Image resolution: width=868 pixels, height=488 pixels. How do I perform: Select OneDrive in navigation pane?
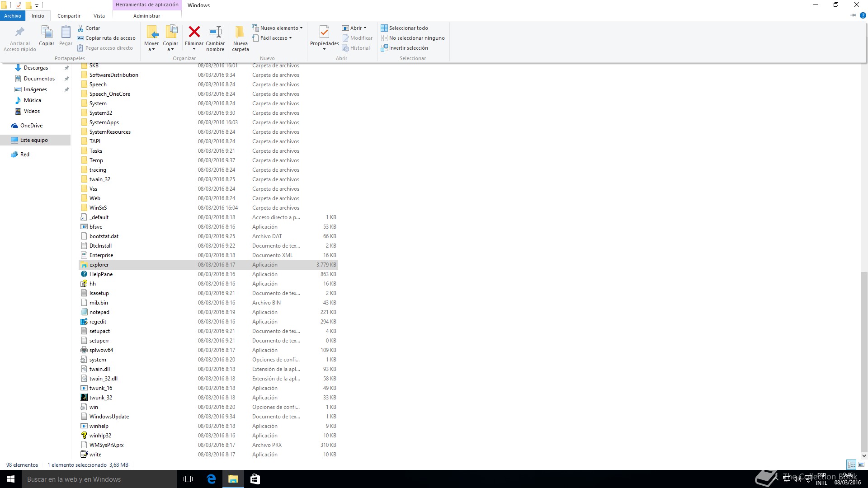click(31, 126)
